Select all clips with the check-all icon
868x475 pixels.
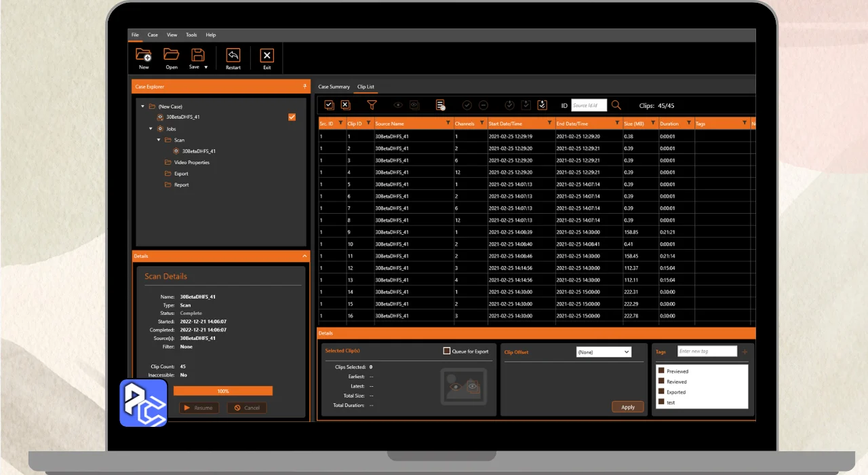(329, 105)
